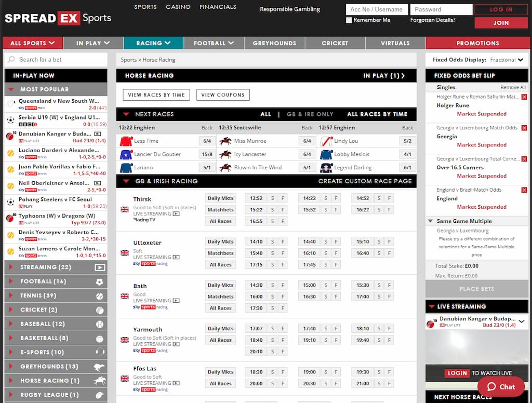Collapse the GB & Irish Racing section
532x403 pixels.
(x=126, y=181)
